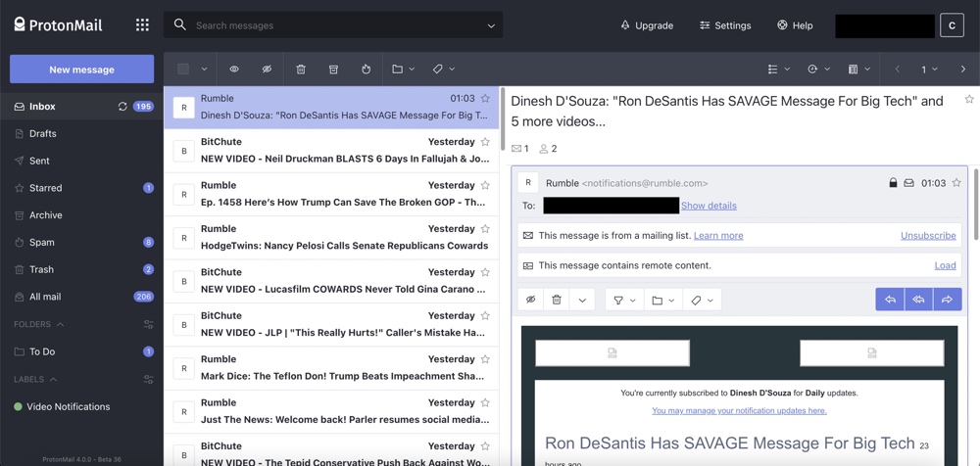Open the Just The News Parler message
980x466 pixels.
click(x=331, y=411)
